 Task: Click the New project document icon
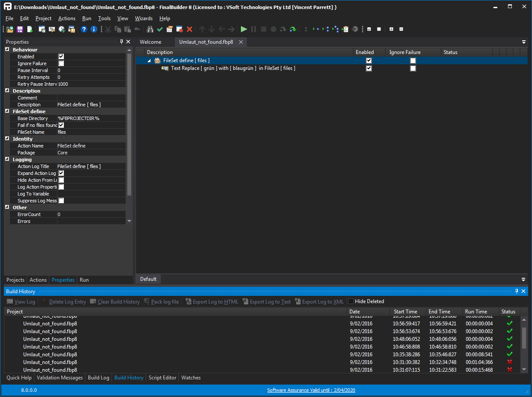click(30, 29)
